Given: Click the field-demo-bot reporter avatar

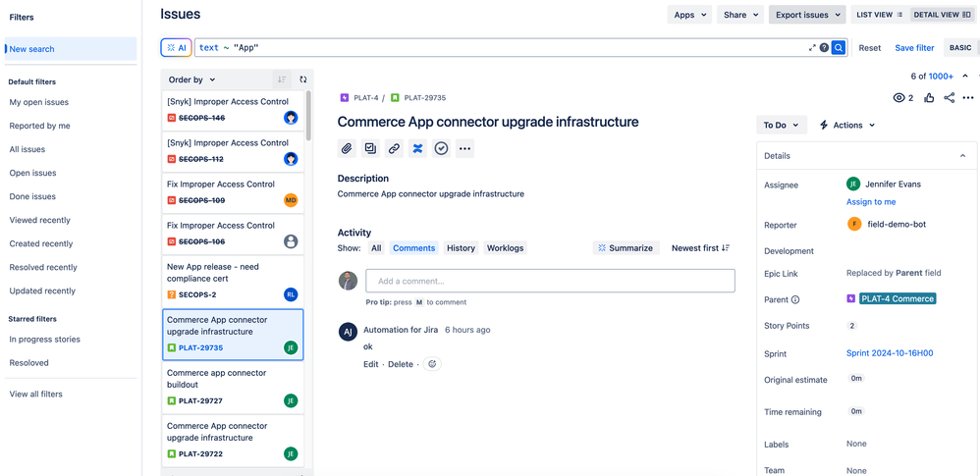Looking at the screenshot, I should click(x=854, y=224).
